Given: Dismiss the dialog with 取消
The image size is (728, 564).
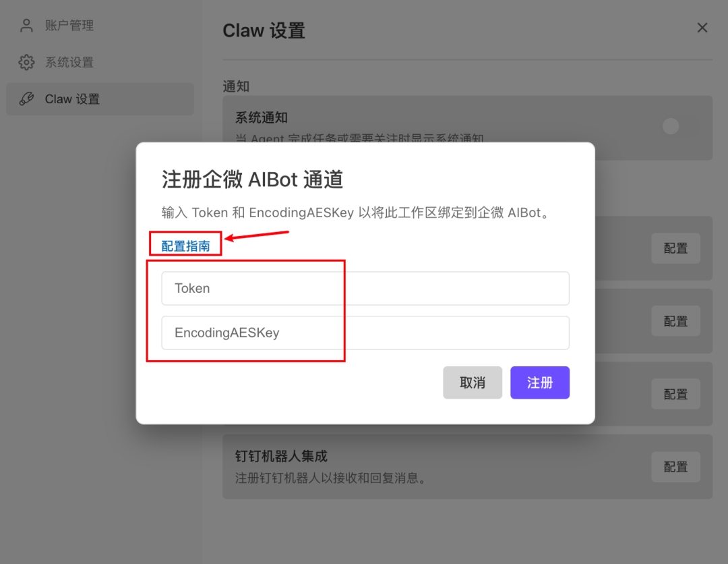Looking at the screenshot, I should (x=473, y=383).
